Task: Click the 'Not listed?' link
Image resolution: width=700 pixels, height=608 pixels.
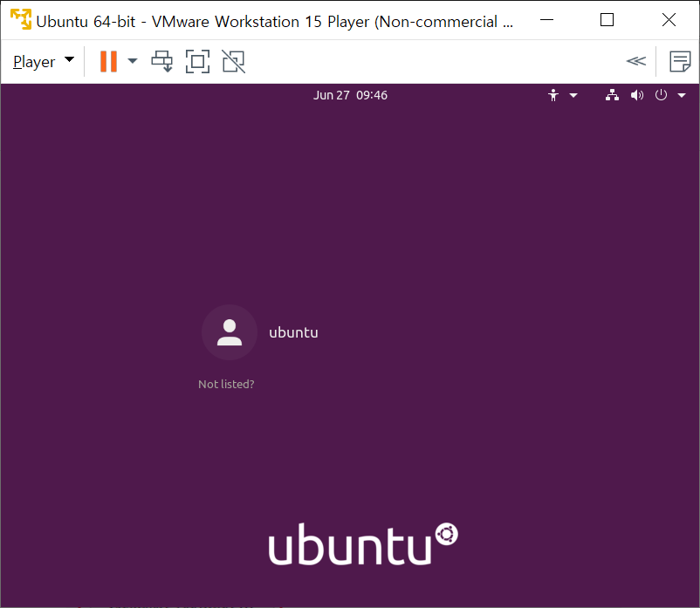Action: 226,384
